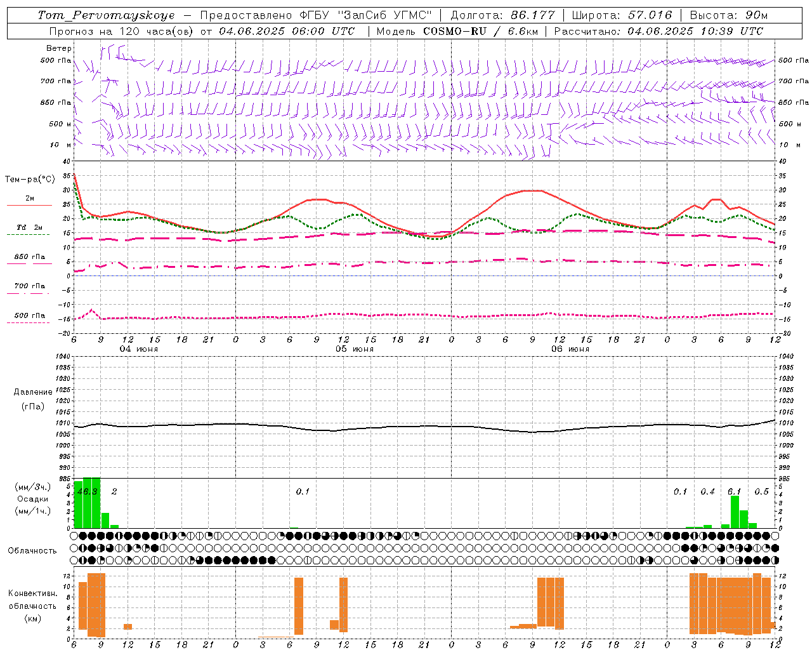Click the tallest green precipitation bar under "6.1"
812x650 pixels.
(735, 512)
